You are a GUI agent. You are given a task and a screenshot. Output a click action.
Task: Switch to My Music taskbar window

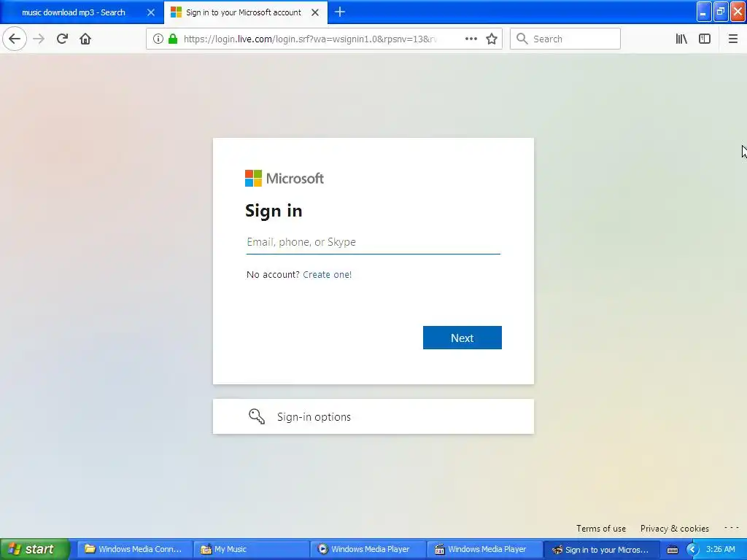coord(252,549)
